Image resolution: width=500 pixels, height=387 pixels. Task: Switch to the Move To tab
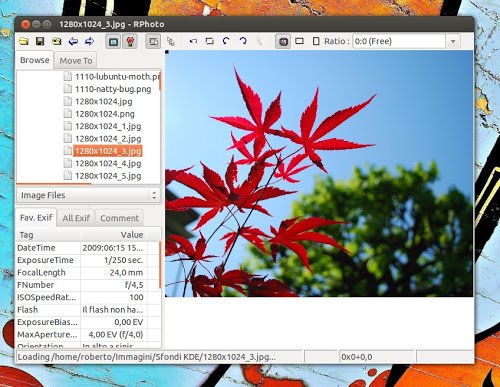(76, 61)
